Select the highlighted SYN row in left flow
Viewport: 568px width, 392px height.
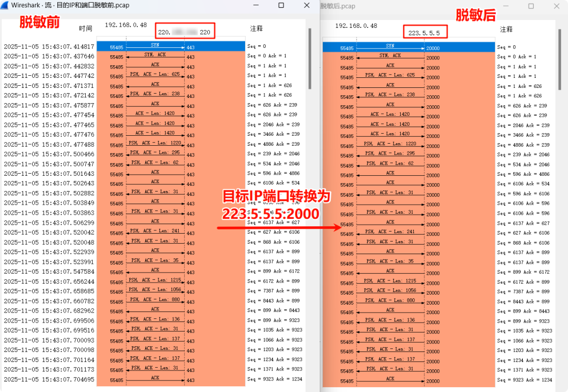point(170,46)
